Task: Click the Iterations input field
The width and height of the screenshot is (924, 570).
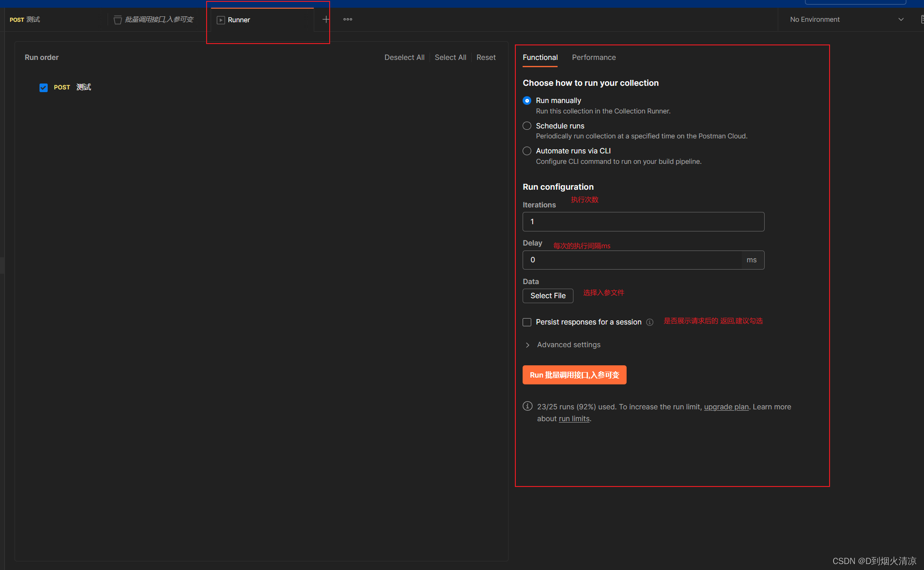Action: pos(643,222)
